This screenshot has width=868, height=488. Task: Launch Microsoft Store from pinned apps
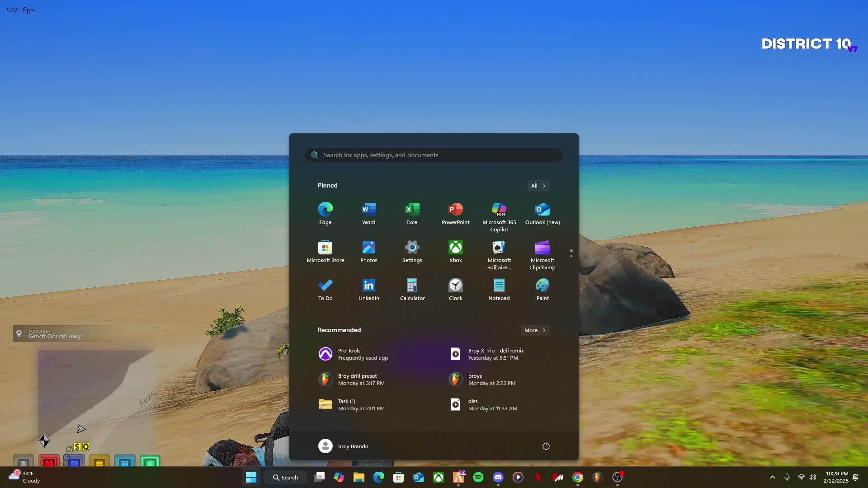tap(325, 252)
